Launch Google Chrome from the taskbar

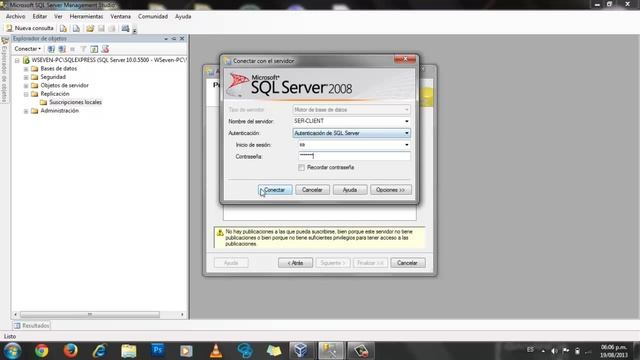[41, 351]
